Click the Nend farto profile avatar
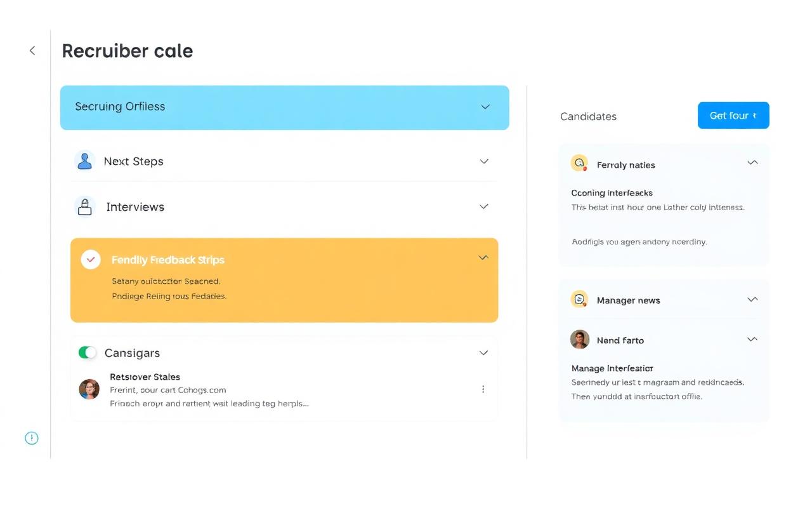 pos(580,340)
